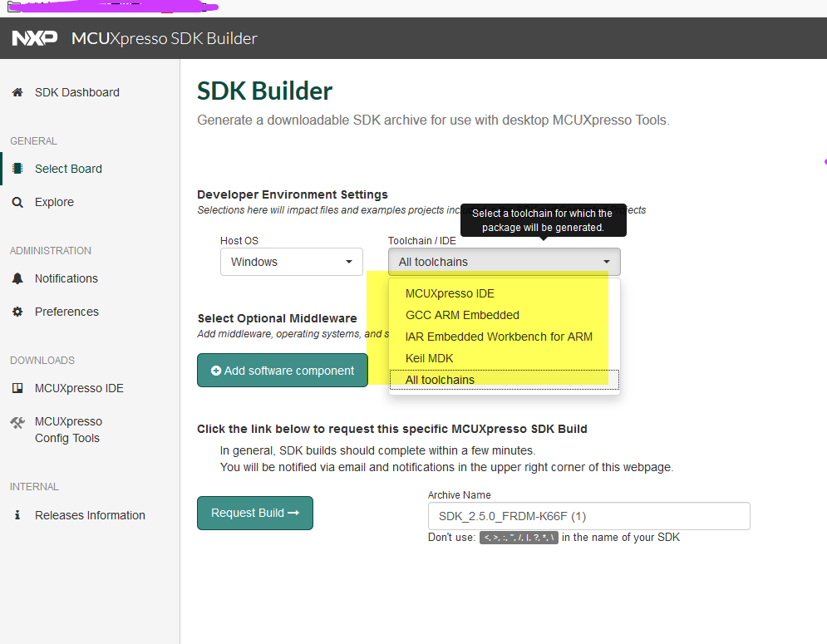Open MCUXpresso Config Tools link
827x644 pixels.
click(x=68, y=430)
